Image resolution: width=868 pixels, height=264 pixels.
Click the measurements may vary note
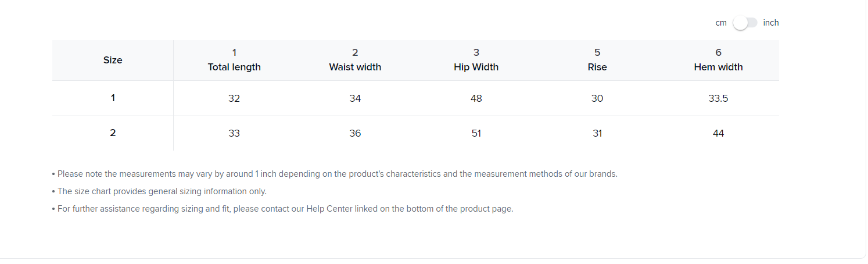[x=337, y=174]
